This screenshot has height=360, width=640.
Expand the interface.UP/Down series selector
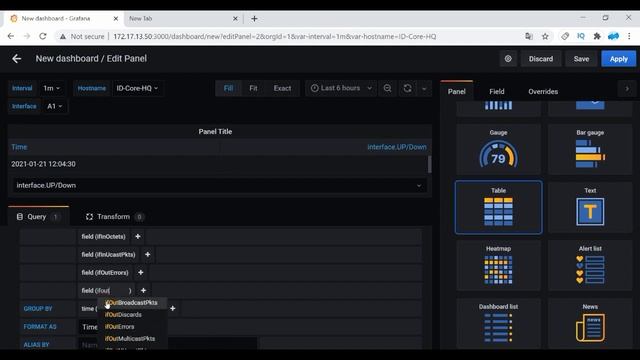click(220, 185)
